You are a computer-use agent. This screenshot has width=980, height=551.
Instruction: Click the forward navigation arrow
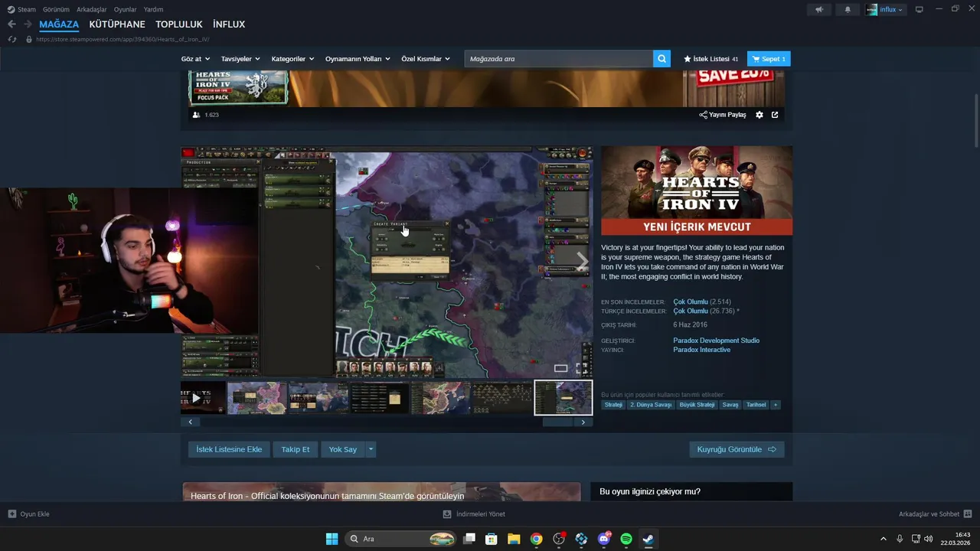coord(28,24)
